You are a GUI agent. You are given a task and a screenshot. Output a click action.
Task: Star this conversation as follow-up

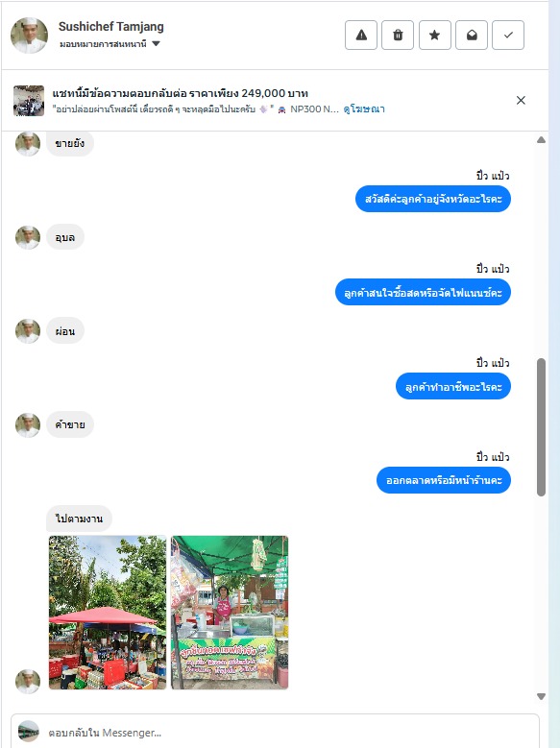[x=434, y=35]
